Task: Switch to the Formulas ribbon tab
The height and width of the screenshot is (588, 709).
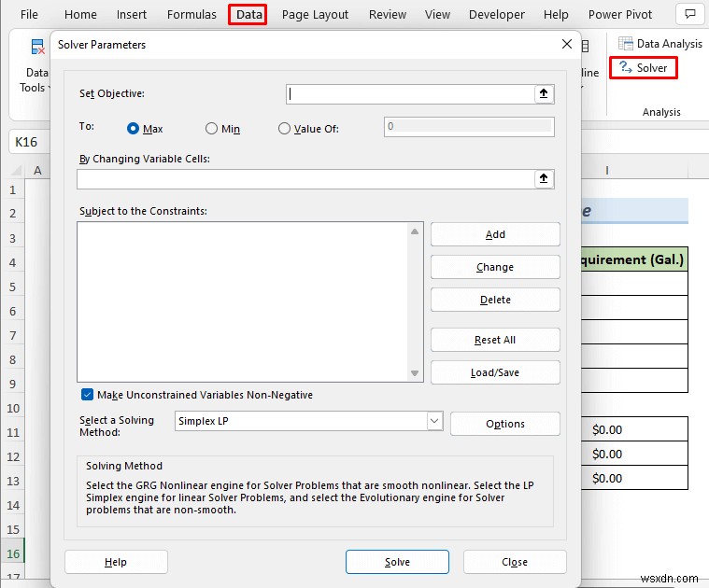Action: pyautogui.click(x=191, y=14)
